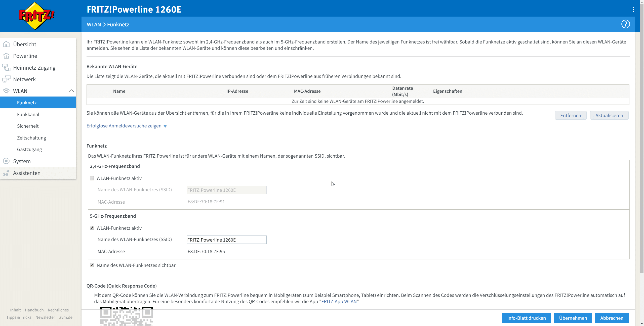Open the FRITZ!App WLAN link
The height and width of the screenshot is (326, 644).
[x=339, y=301]
